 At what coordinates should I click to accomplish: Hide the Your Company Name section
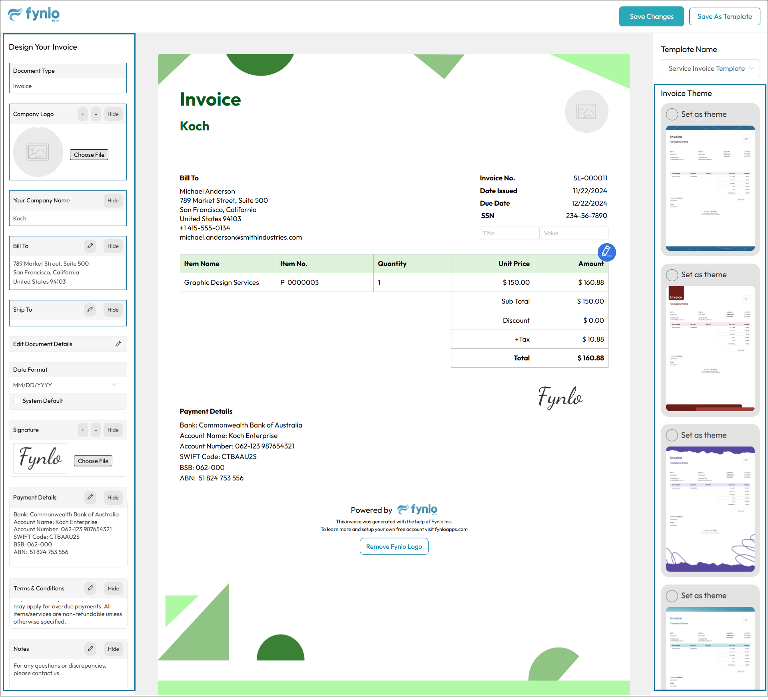click(x=113, y=200)
